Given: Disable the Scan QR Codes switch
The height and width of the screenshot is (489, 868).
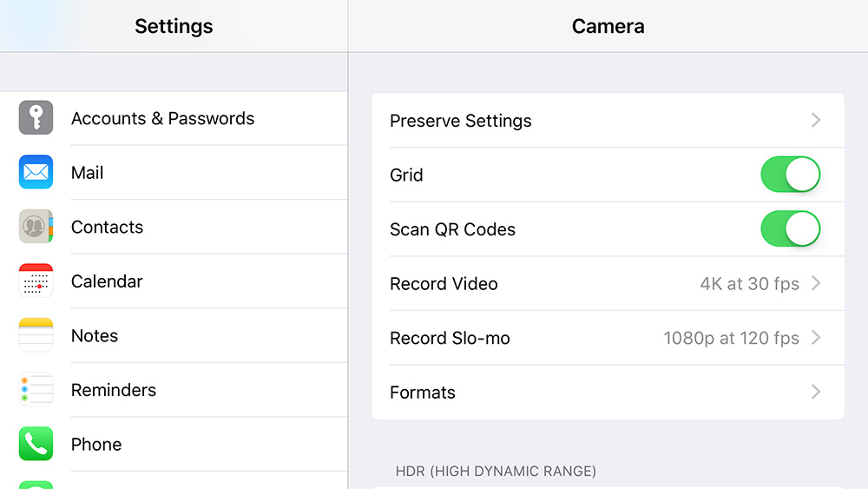Looking at the screenshot, I should (791, 228).
